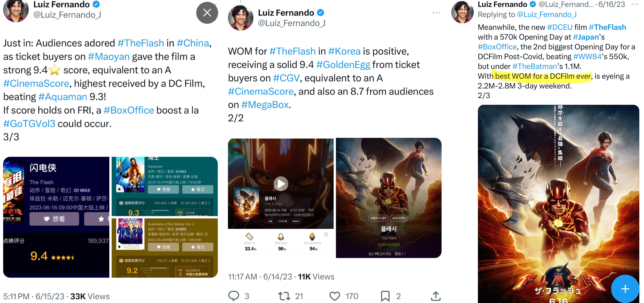This screenshot has height=303, width=644.
Task: Click the @Luiz_Fernando_J reply mention
Action: pos(547,14)
